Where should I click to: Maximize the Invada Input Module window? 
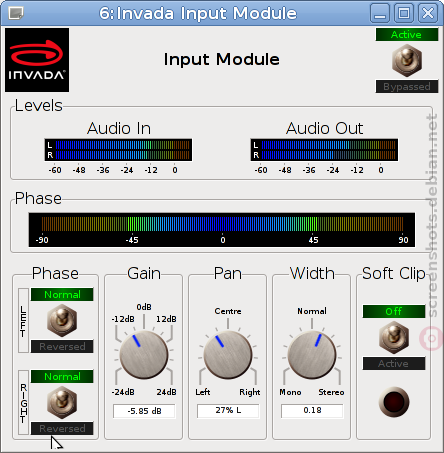[x=404, y=13]
